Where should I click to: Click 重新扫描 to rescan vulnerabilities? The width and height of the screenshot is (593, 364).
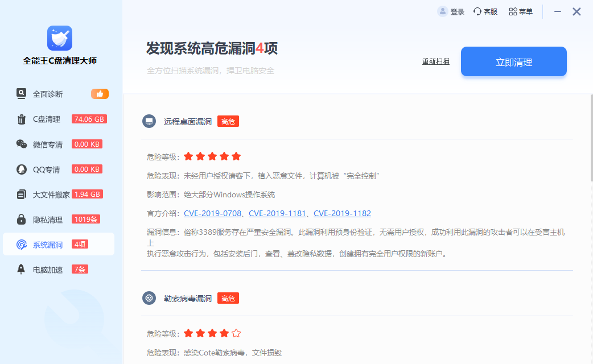pos(435,61)
